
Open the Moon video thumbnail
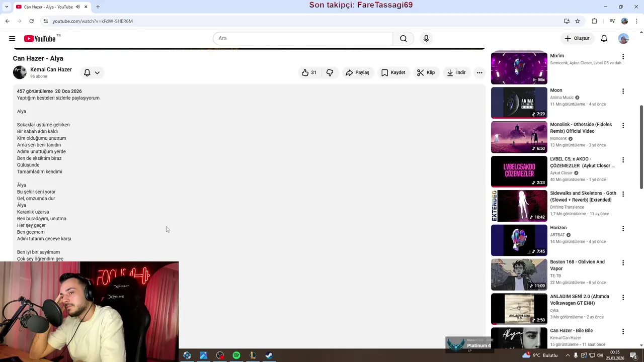pos(519,103)
